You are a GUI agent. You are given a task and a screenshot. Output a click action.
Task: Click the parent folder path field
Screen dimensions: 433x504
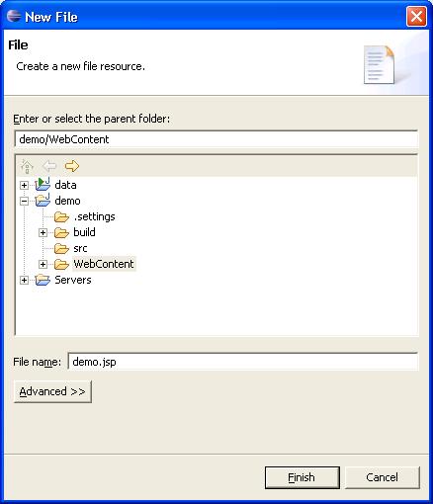[216, 139]
